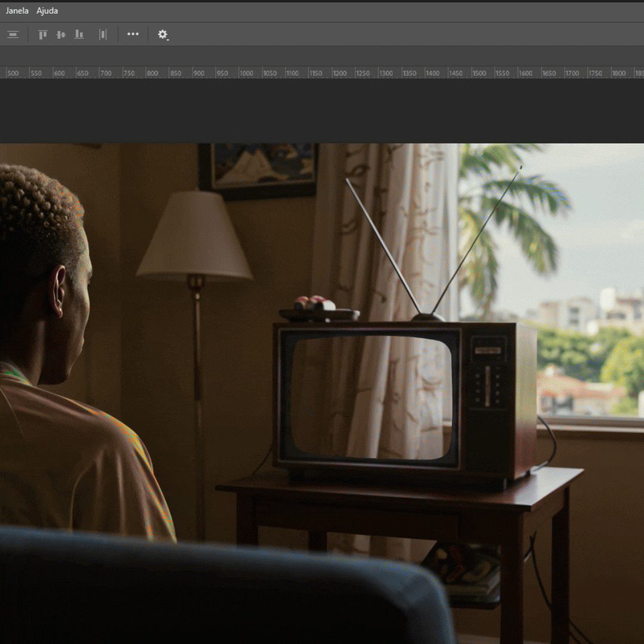Open the three-dots more align options

pyautogui.click(x=132, y=34)
